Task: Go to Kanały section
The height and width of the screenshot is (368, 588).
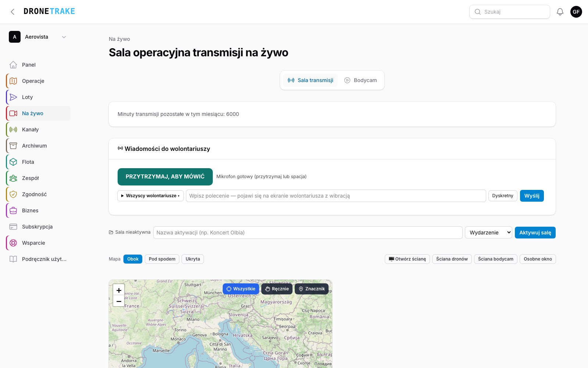Action: tap(38, 130)
